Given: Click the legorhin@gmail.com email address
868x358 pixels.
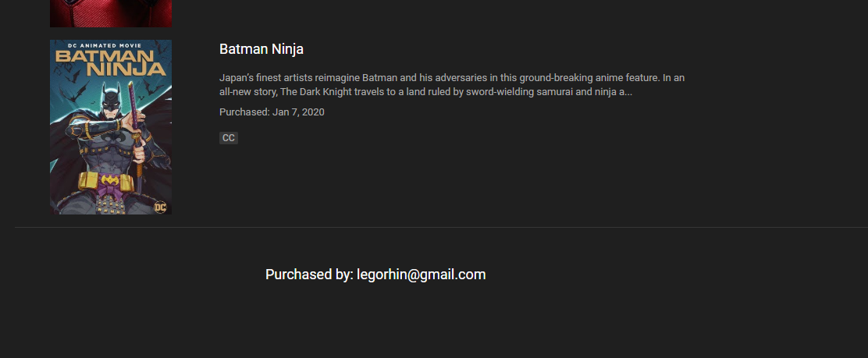Looking at the screenshot, I should [x=422, y=275].
